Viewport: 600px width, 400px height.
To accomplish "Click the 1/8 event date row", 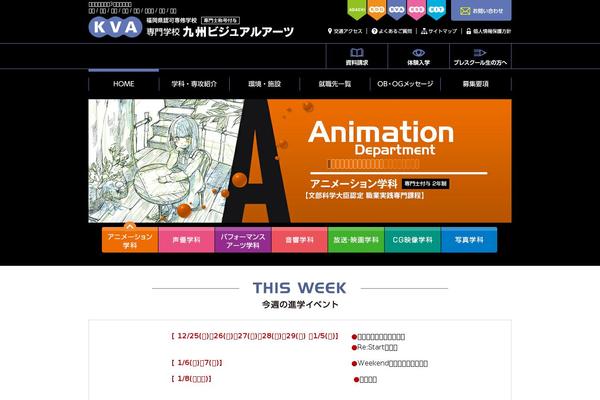I will click(191, 379).
